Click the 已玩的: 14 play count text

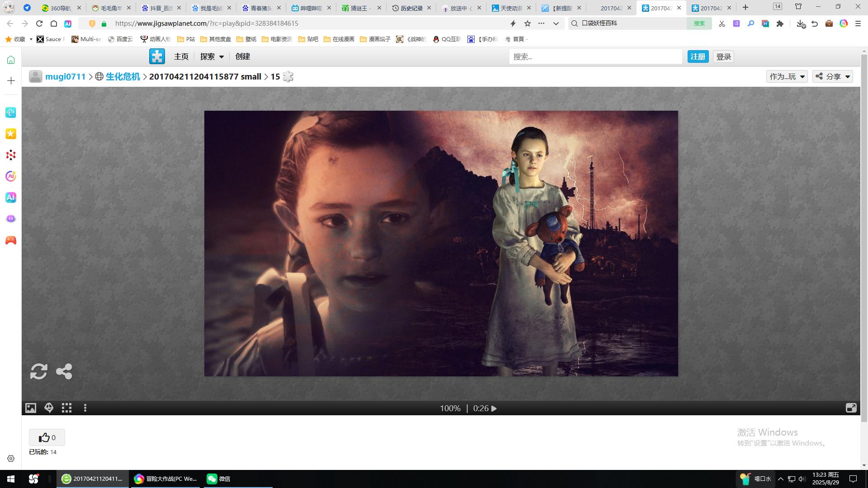(43, 452)
